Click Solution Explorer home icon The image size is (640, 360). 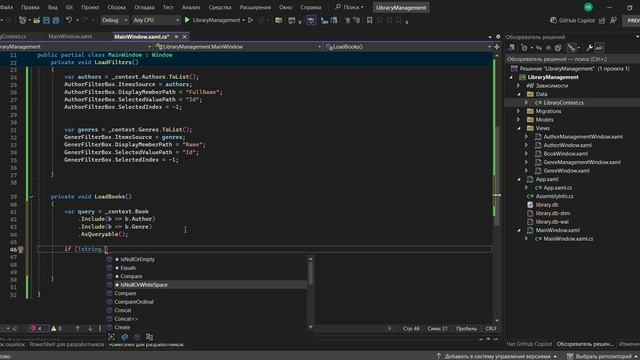pos(511,48)
